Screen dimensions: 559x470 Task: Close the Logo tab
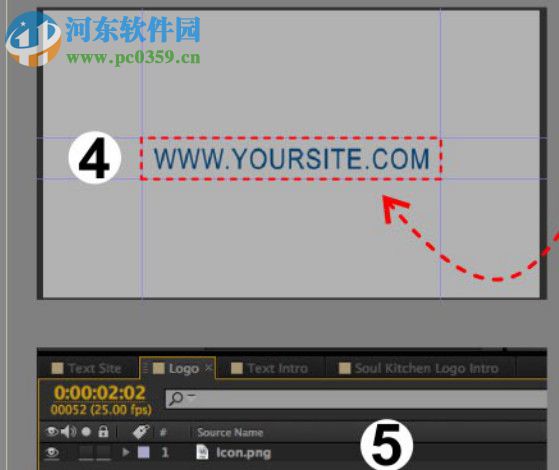pyautogui.click(x=209, y=367)
